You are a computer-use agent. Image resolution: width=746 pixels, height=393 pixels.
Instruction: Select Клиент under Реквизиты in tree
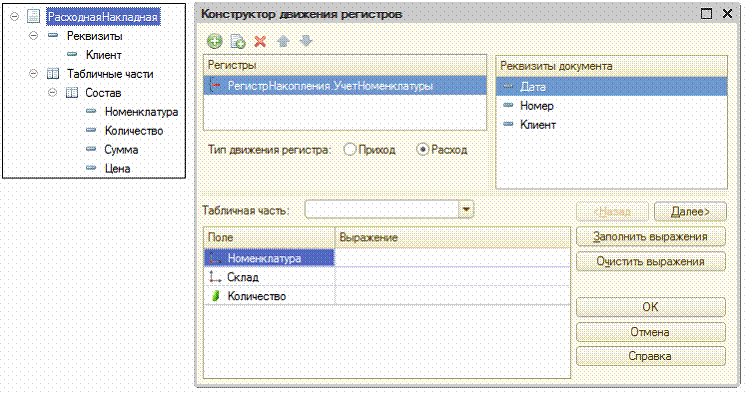pos(104,55)
